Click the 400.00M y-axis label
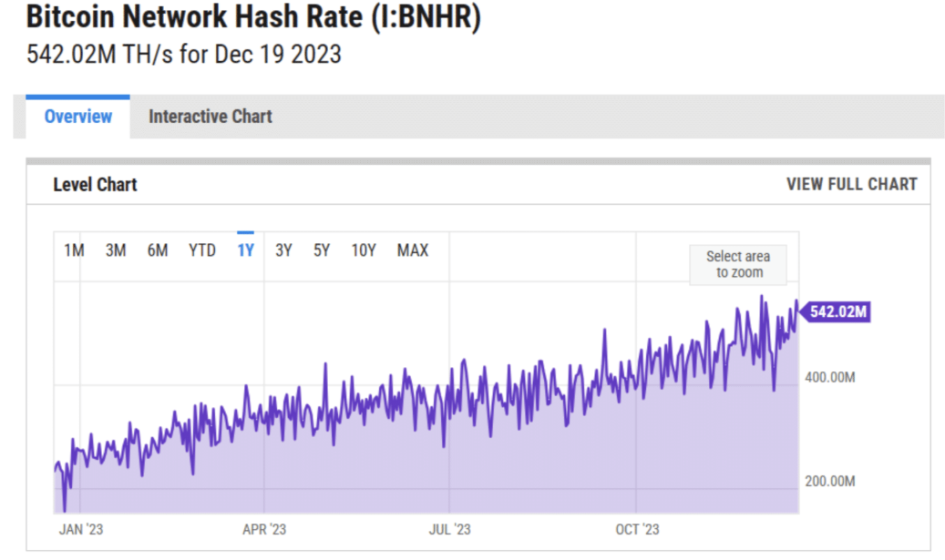The width and height of the screenshot is (945, 560). (829, 377)
